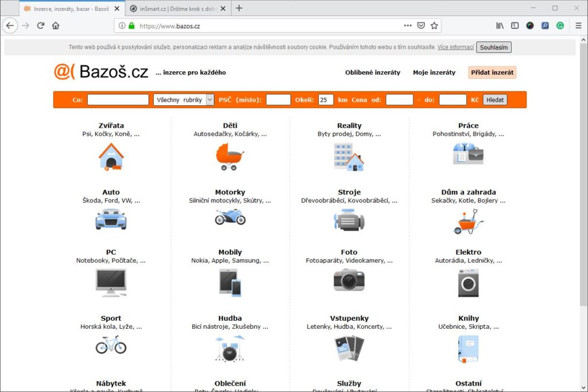
Task: Focus the Cena od price field
Action: (x=400, y=99)
